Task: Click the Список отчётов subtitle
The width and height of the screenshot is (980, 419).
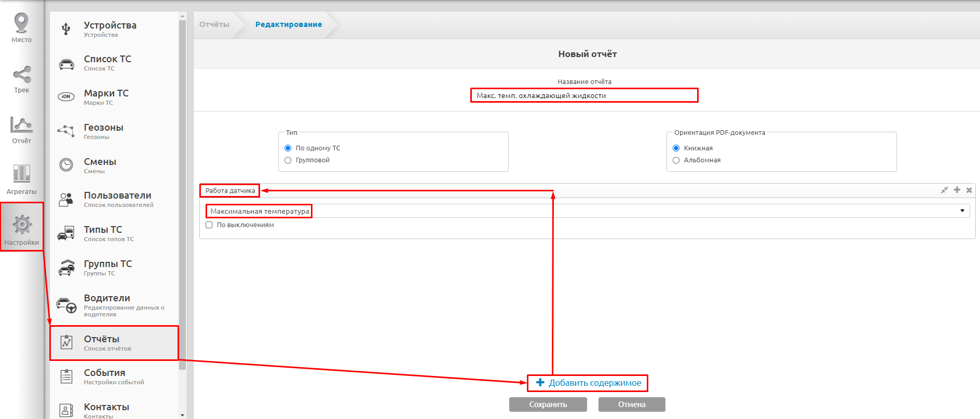Action: 107,348
